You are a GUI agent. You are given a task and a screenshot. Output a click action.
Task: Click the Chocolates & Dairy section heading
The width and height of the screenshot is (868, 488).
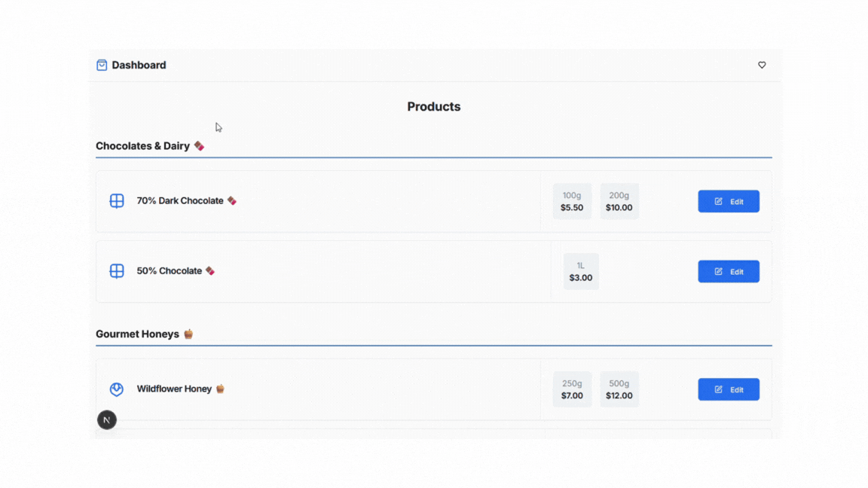pyautogui.click(x=143, y=146)
